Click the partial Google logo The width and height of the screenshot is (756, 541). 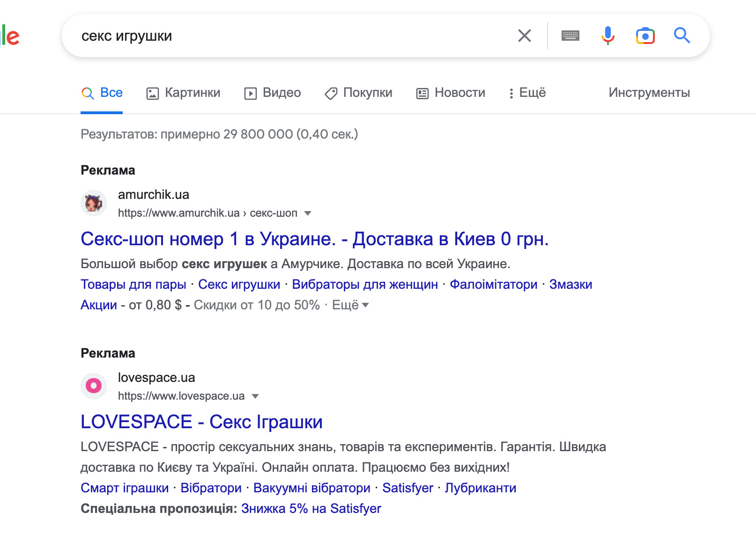point(9,36)
